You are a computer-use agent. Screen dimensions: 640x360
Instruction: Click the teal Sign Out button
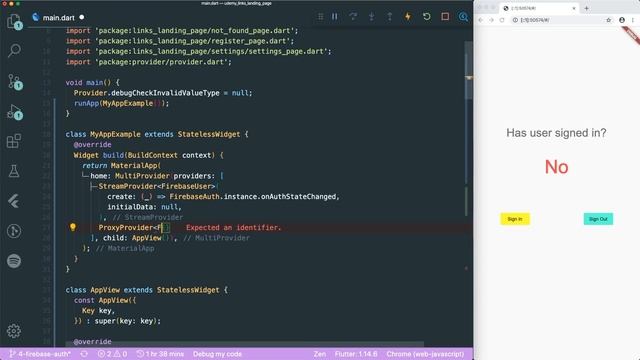point(598,219)
